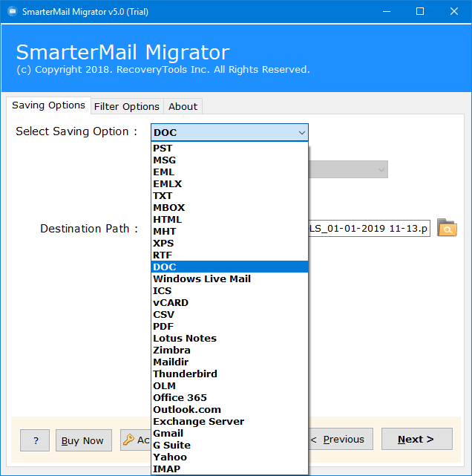The image size is (472, 476).
Task: Go back with the Previous button
Action: [341, 439]
